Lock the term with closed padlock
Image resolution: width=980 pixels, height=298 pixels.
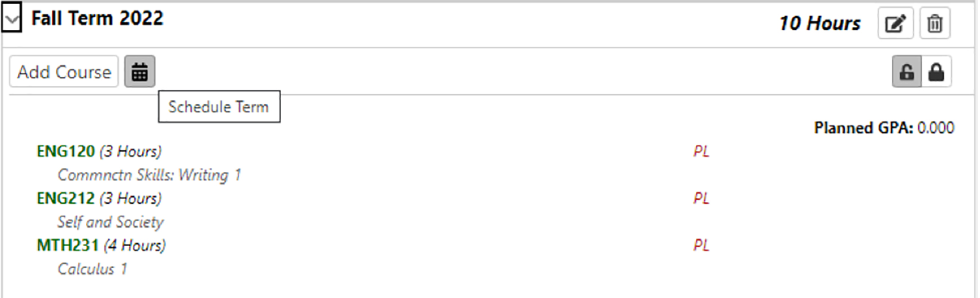tap(937, 72)
